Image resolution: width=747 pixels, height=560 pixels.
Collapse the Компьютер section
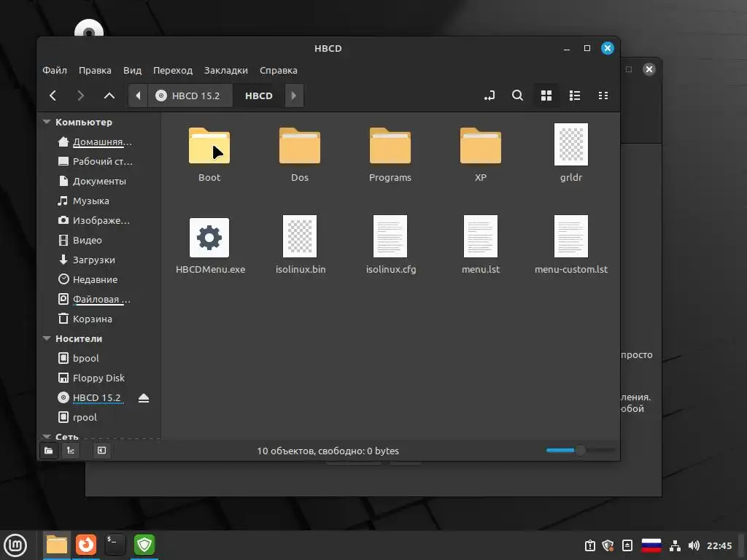[47, 122]
